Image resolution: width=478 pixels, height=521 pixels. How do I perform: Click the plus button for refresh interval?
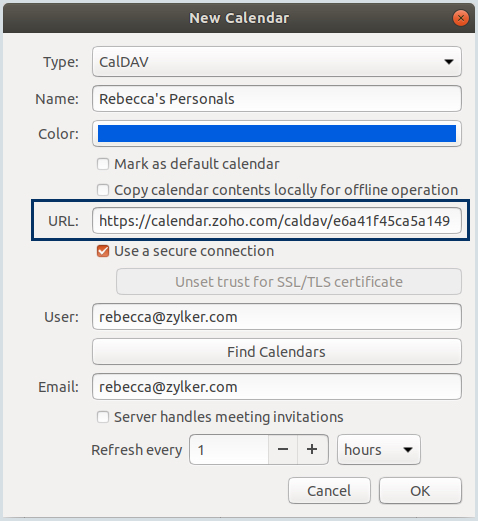312,449
